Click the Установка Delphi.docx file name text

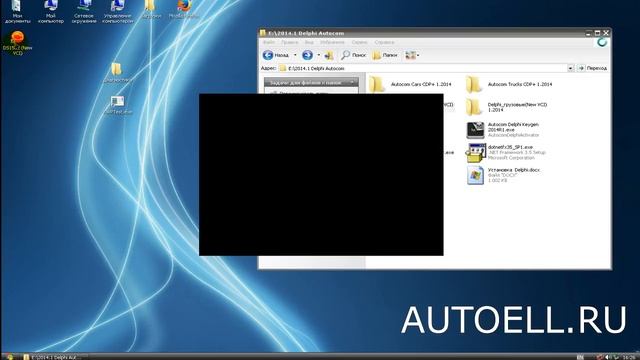(x=514, y=170)
